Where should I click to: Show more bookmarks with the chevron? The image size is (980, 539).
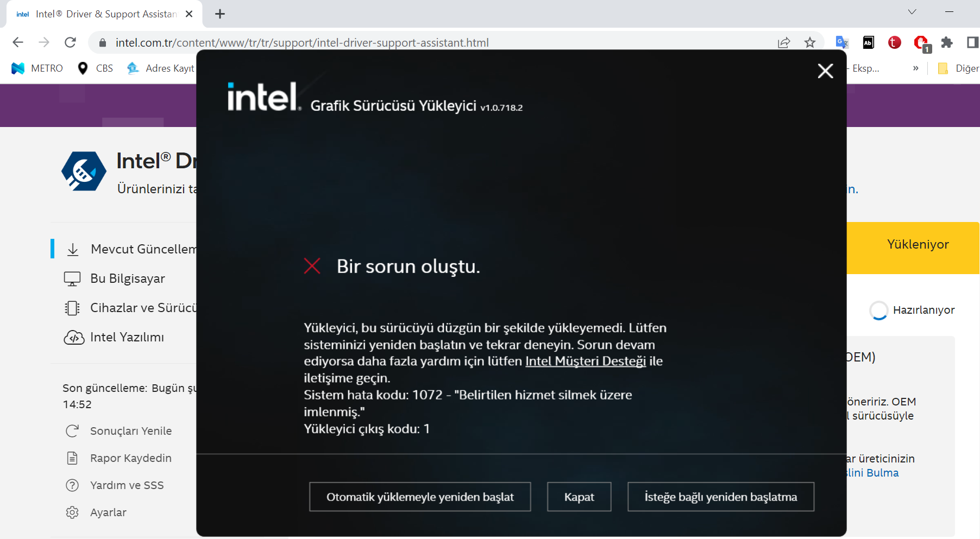point(916,68)
